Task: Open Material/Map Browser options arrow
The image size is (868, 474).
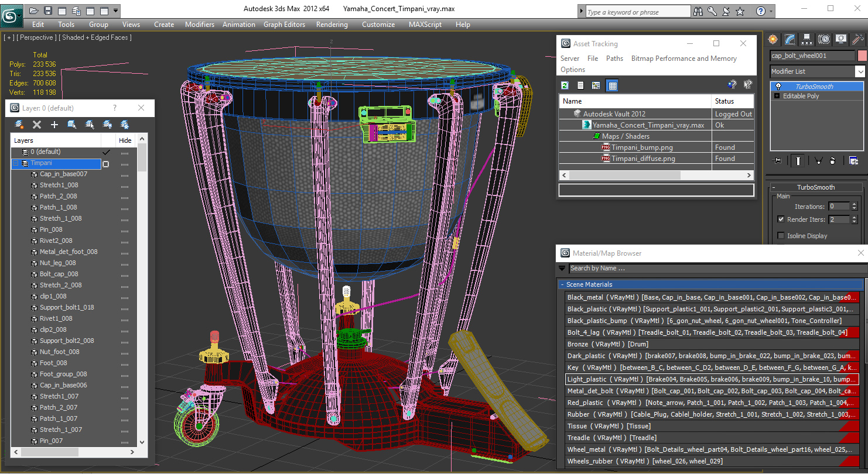Action: coord(562,269)
